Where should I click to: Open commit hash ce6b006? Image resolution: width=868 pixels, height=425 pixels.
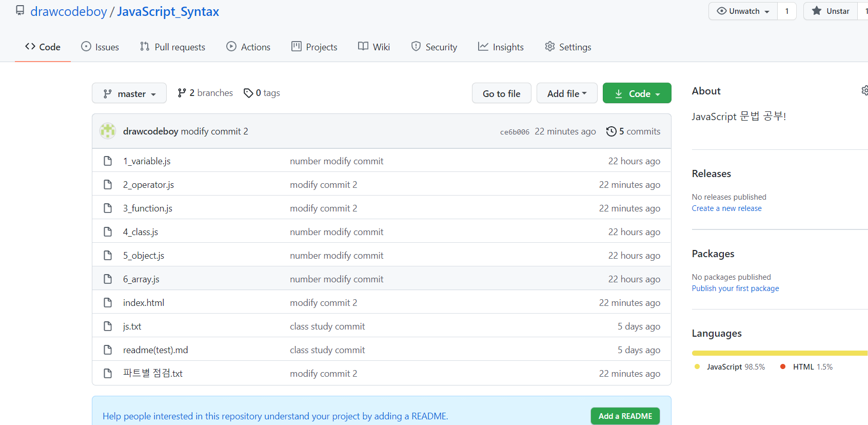point(515,132)
